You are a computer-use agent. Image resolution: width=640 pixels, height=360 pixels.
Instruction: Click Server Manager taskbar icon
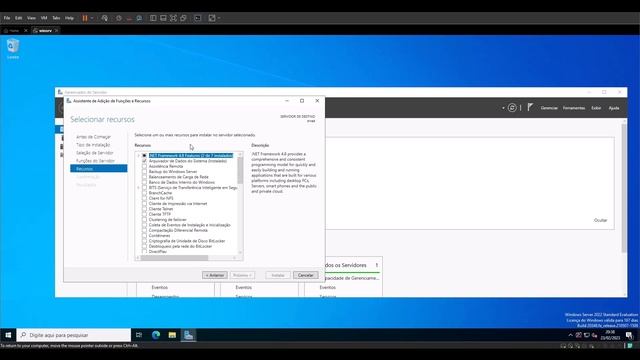[188, 335]
